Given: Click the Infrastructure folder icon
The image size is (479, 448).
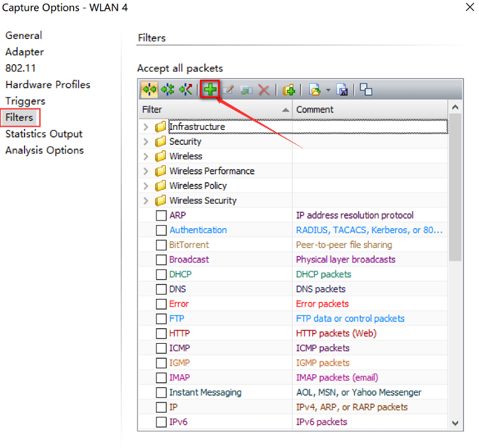Looking at the screenshot, I should (x=160, y=126).
